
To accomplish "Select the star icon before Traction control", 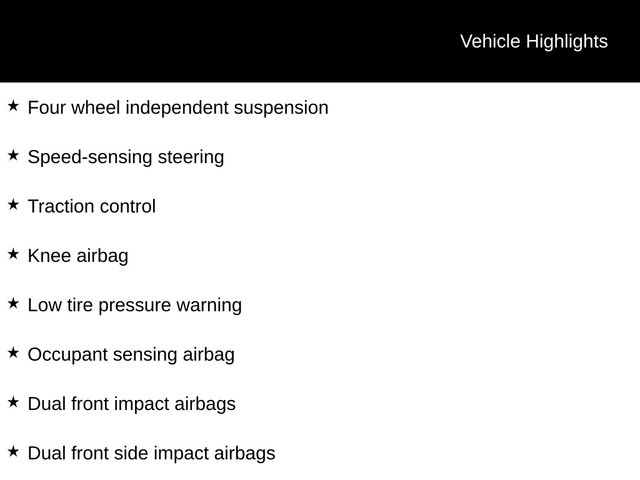I will tap(13, 204).
